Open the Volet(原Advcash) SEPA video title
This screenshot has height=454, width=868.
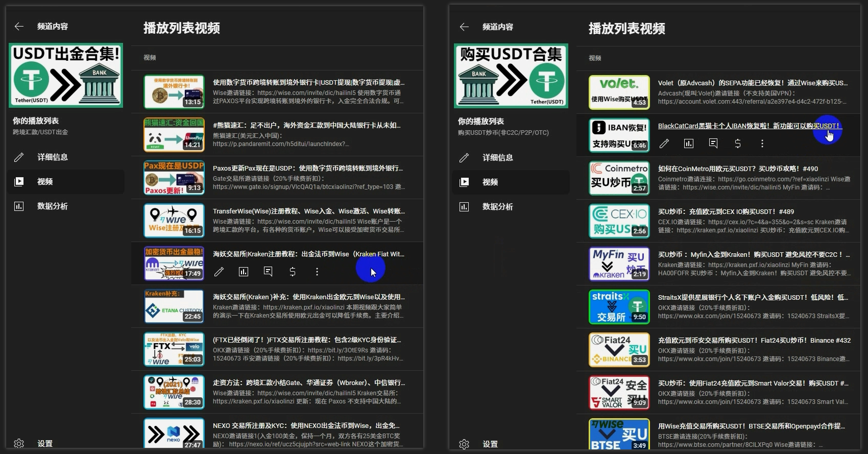(x=753, y=83)
